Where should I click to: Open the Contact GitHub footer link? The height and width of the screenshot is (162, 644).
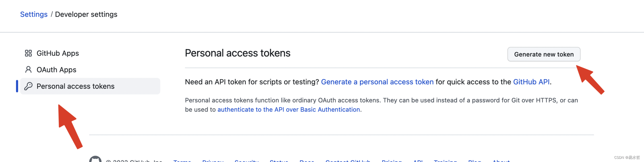click(x=348, y=160)
